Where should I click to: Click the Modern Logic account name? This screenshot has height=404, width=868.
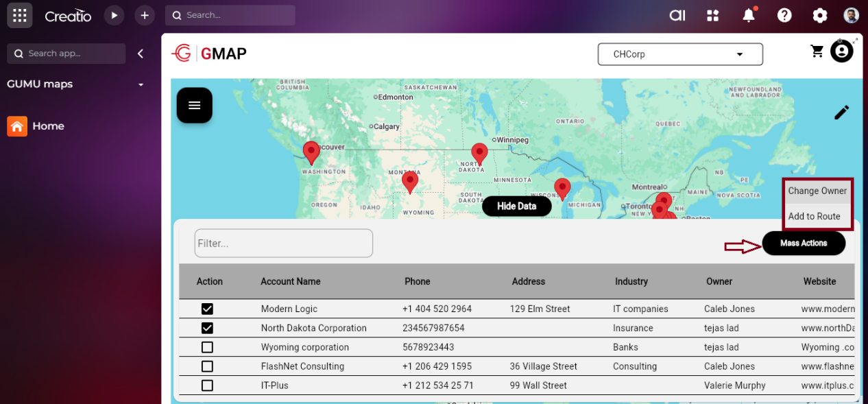coord(289,309)
